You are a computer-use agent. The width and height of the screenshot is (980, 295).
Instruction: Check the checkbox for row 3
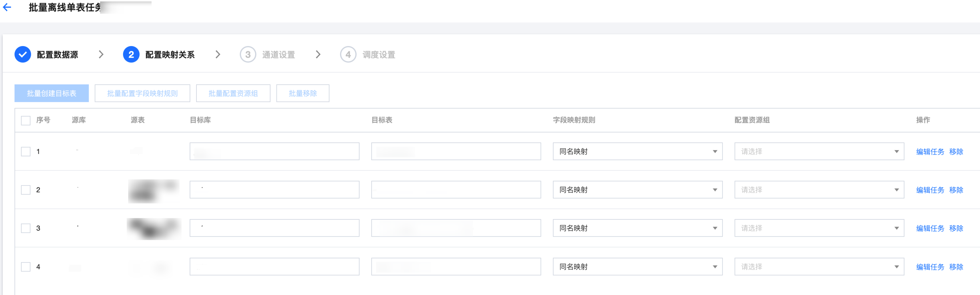click(x=25, y=228)
